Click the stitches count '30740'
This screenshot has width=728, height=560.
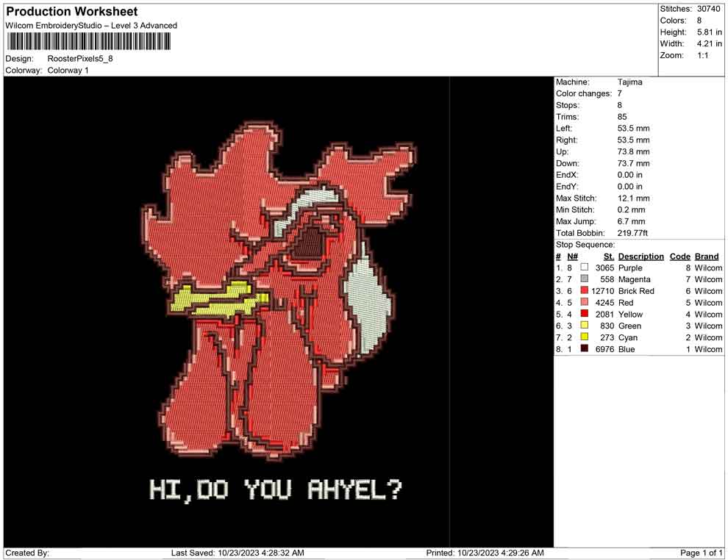point(708,9)
